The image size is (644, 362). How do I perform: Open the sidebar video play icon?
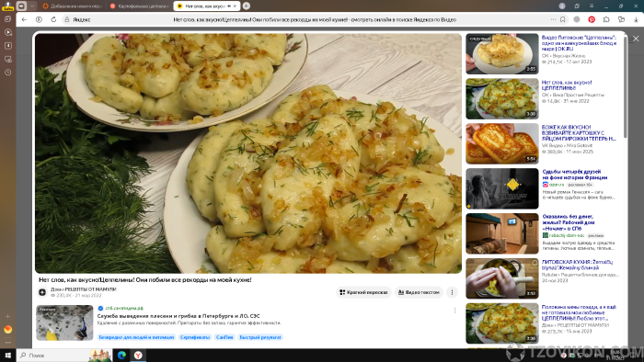(7, 32)
